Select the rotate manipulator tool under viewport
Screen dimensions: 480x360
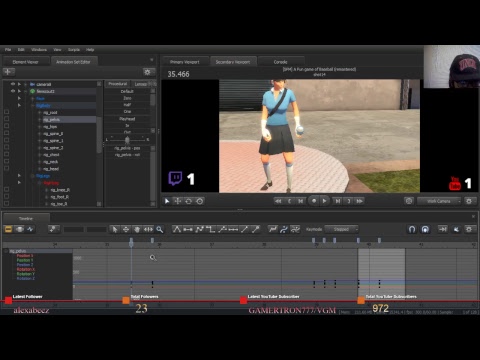189,201
